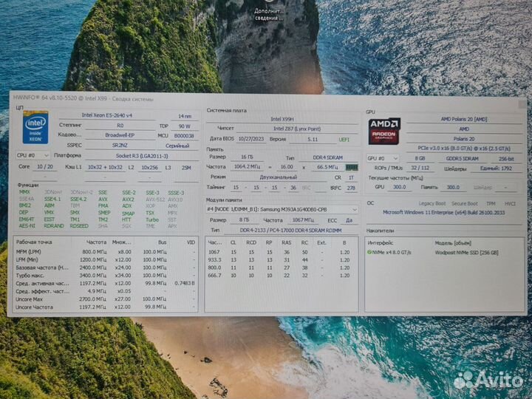Click the BIOS version 5.11 field

313,140
